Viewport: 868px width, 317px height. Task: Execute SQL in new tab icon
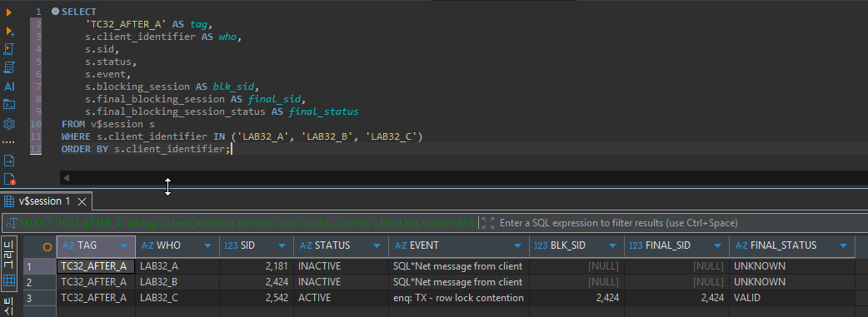coord(9,31)
